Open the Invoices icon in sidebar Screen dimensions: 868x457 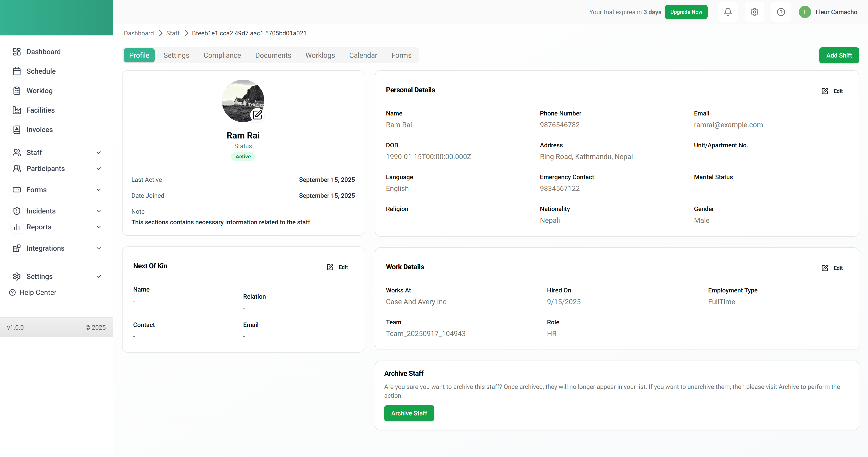pos(17,130)
